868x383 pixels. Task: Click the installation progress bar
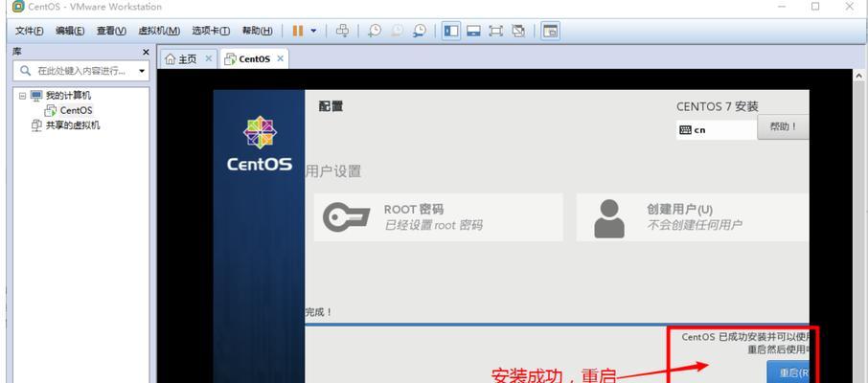tap(557, 325)
